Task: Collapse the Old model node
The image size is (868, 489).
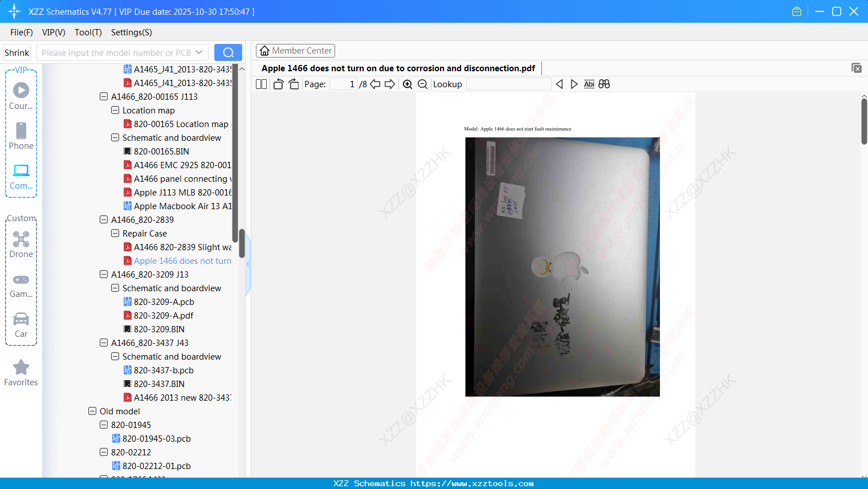Action: point(92,411)
